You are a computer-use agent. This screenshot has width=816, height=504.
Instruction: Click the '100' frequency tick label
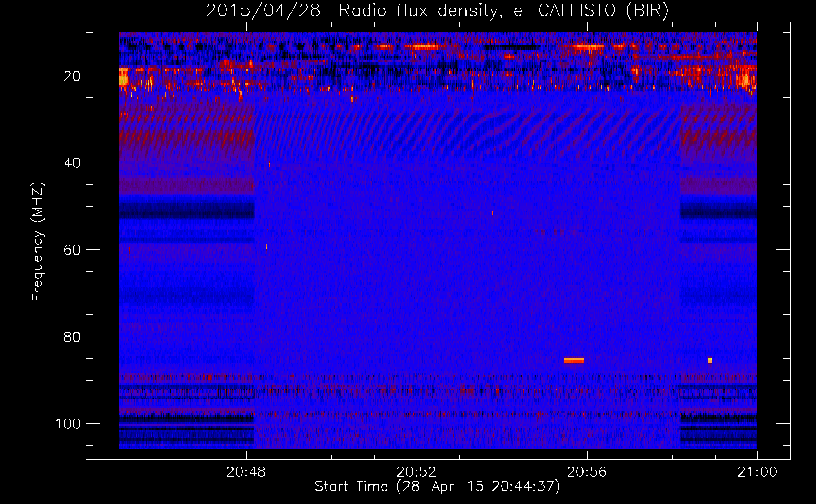coord(68,424)
